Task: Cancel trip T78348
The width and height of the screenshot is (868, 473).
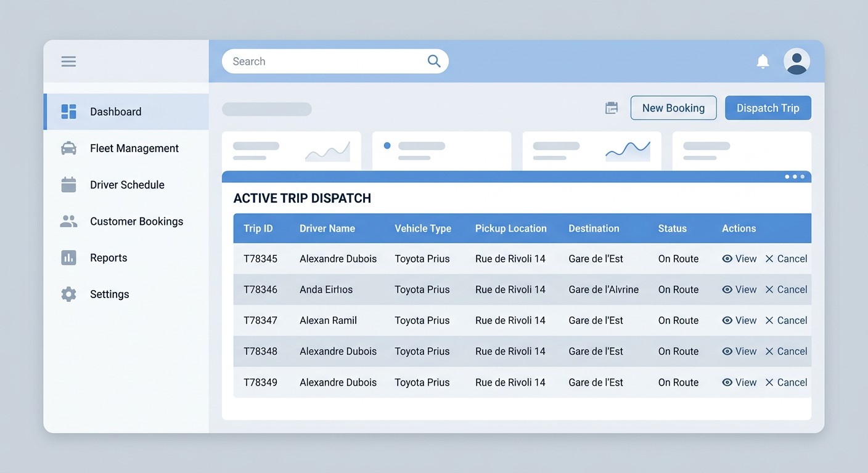Action: click(x=786, y=351)
